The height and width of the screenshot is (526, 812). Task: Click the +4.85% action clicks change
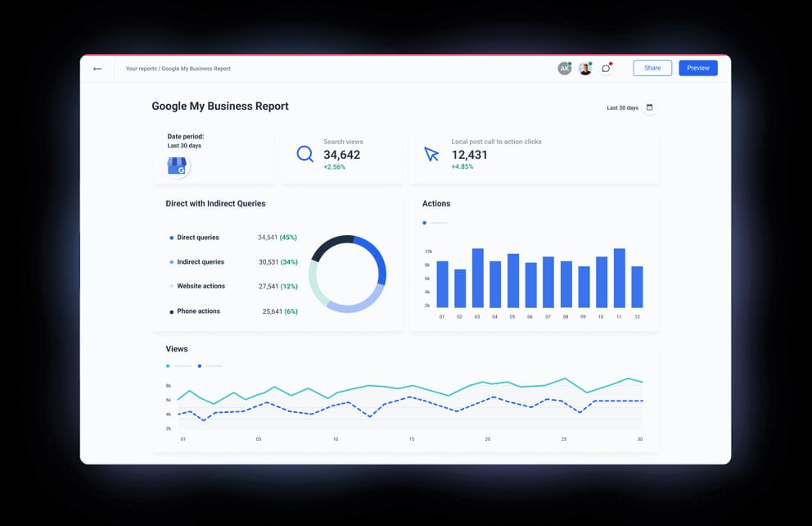(462, 167)
